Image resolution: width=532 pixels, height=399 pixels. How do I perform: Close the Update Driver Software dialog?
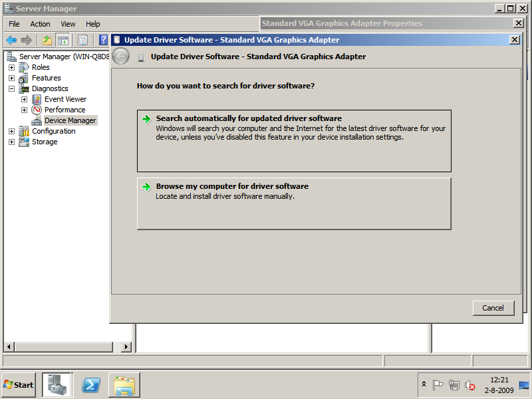[x=515, y=40]
